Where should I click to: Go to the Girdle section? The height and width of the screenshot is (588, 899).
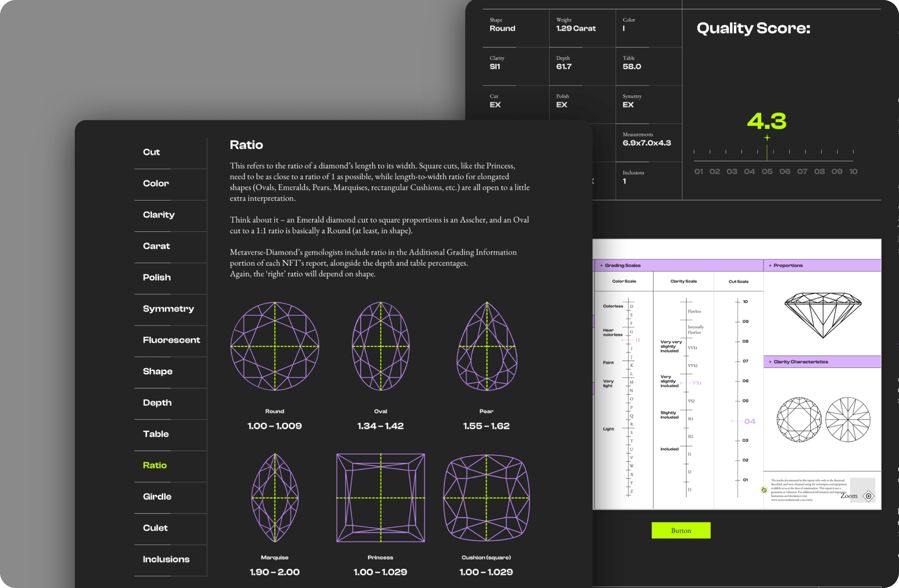[x=157, y=497]
